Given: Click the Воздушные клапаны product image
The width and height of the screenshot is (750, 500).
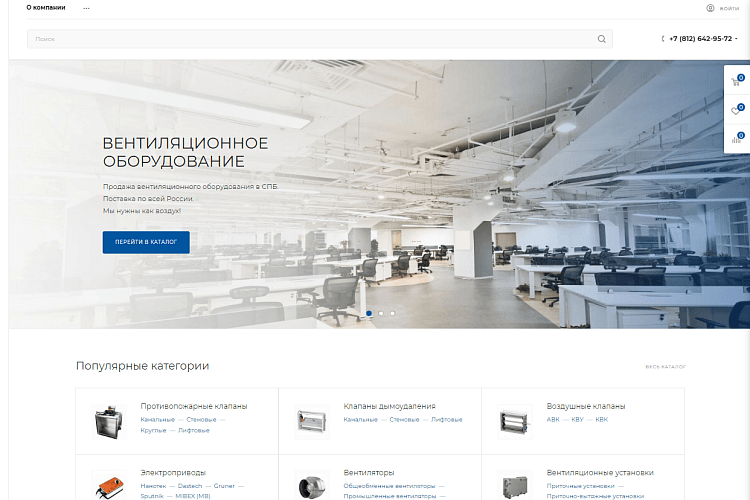Looking at the screenshot, I should coord(515,422).
